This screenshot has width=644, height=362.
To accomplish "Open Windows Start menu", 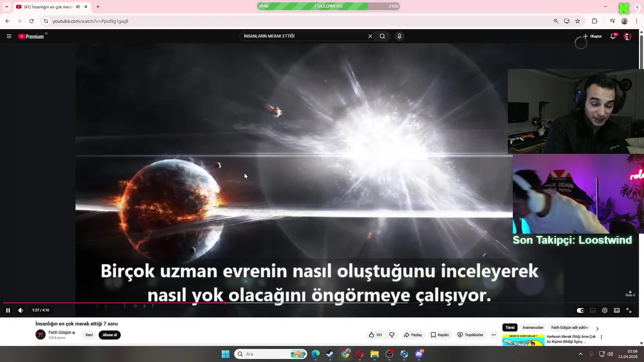I will (225, 354).
